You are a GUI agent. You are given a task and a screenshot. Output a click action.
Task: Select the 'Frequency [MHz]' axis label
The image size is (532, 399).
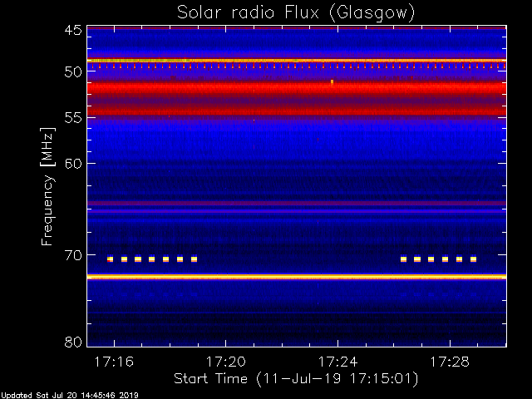tap(47, 186)
